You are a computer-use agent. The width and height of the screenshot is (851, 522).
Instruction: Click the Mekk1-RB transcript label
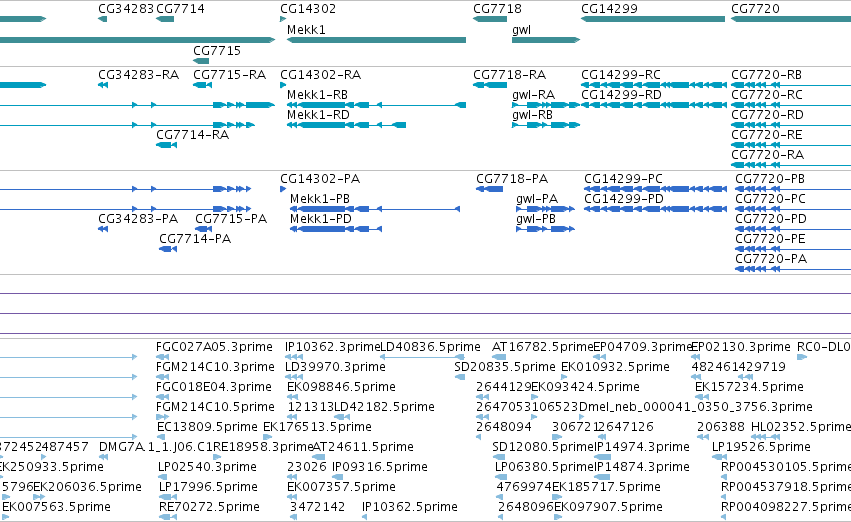click(x=317, y=95)
